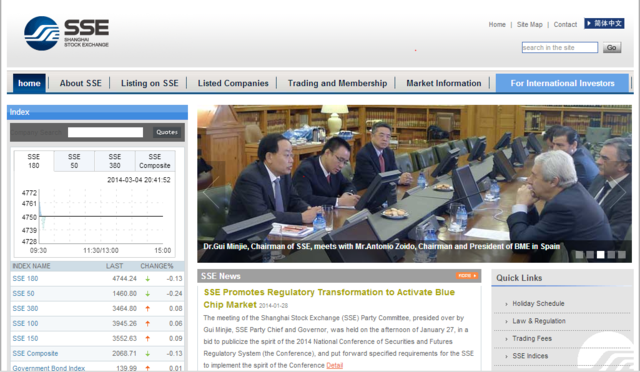The width and height of the screenshot is (640, 372).
Task: Open the Market Information menu
Action: point(444,83)
